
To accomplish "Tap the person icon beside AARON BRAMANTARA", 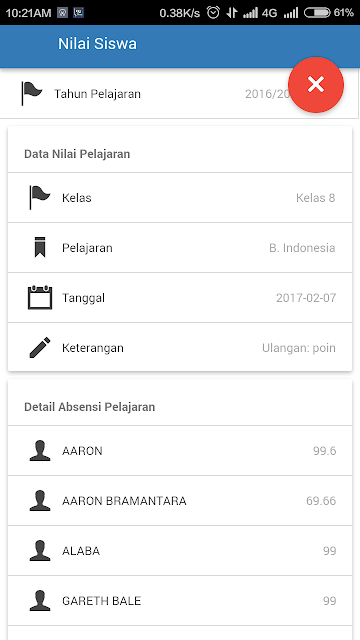I will tap(40, 500).
